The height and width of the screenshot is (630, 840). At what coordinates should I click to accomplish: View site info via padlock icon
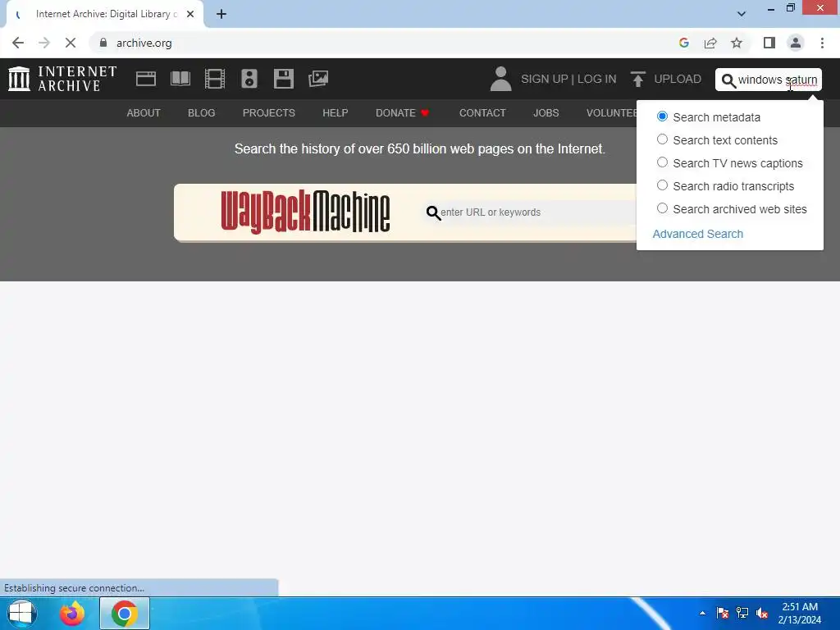click(103, 43)
